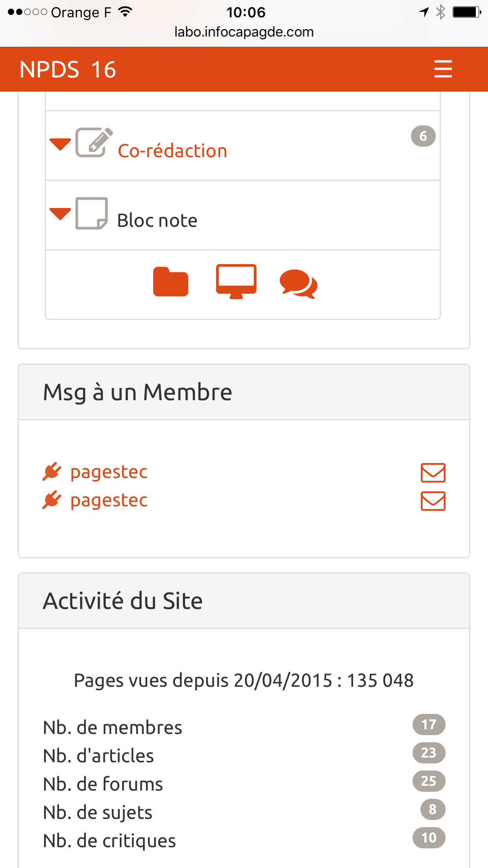This screenshot has height=868, width=488.
Task: Tap the labo.infocapagde.com address bar
Action: coord(244,32)
